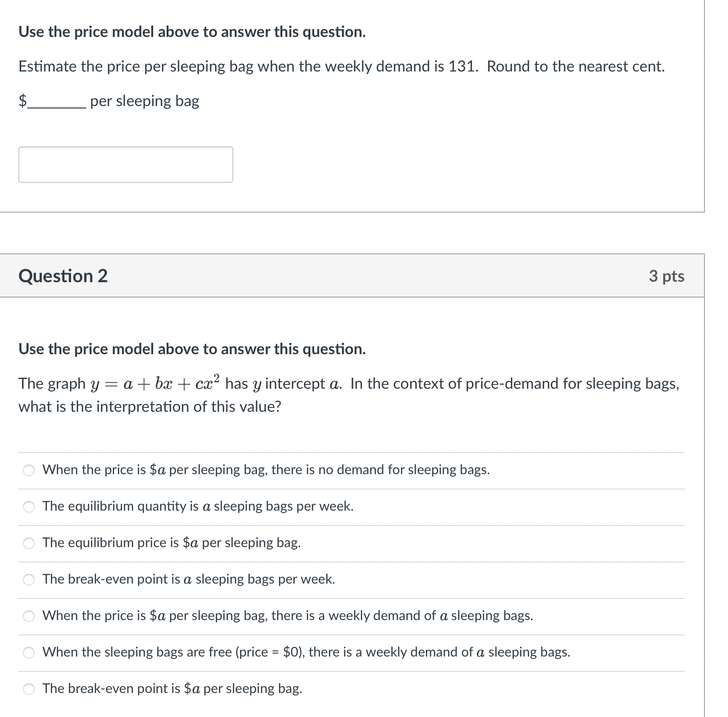Select the equilibrium quantity answer option
728x717 pixels.
(28, 507)
